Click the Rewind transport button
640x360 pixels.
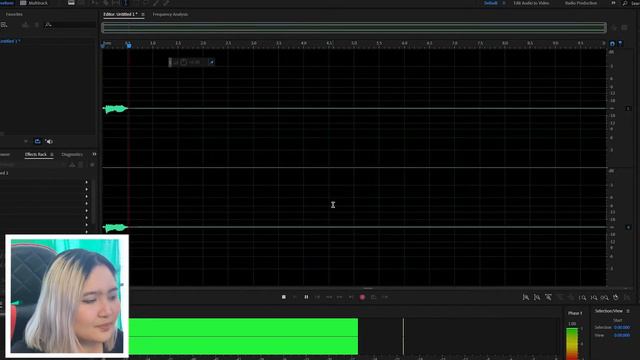point(329,297)
